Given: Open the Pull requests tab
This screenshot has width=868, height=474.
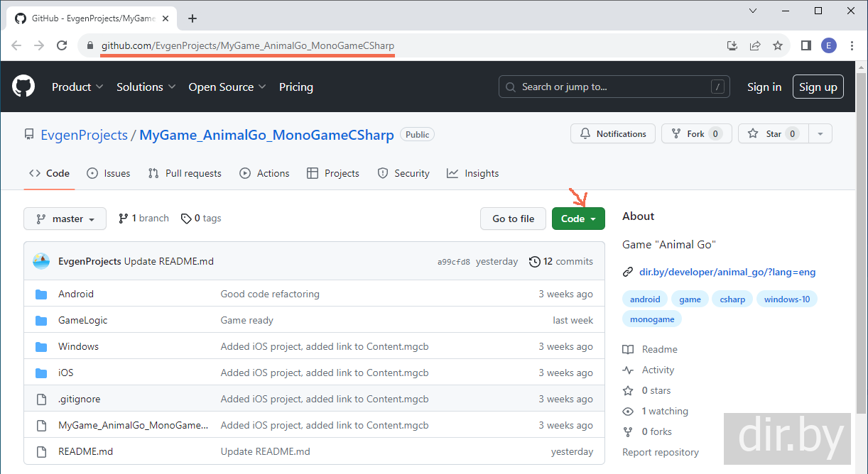Looking at the screenshot, I should tap(185, 173).
